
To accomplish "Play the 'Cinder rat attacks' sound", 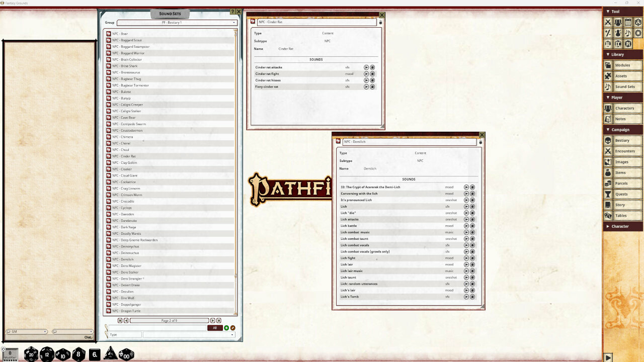I will pos(366,67).
